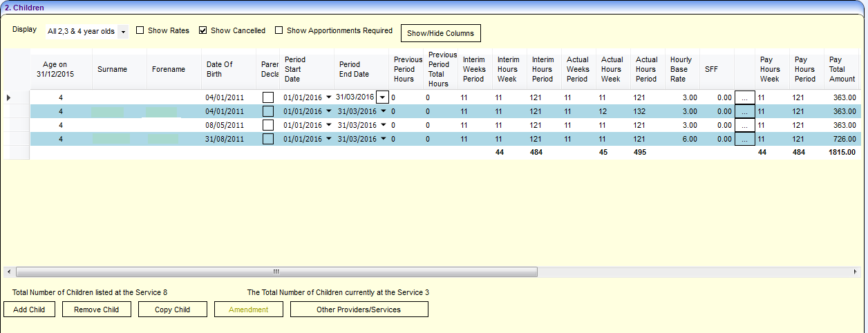Click the Add Child button

click(x=29, y=310)
